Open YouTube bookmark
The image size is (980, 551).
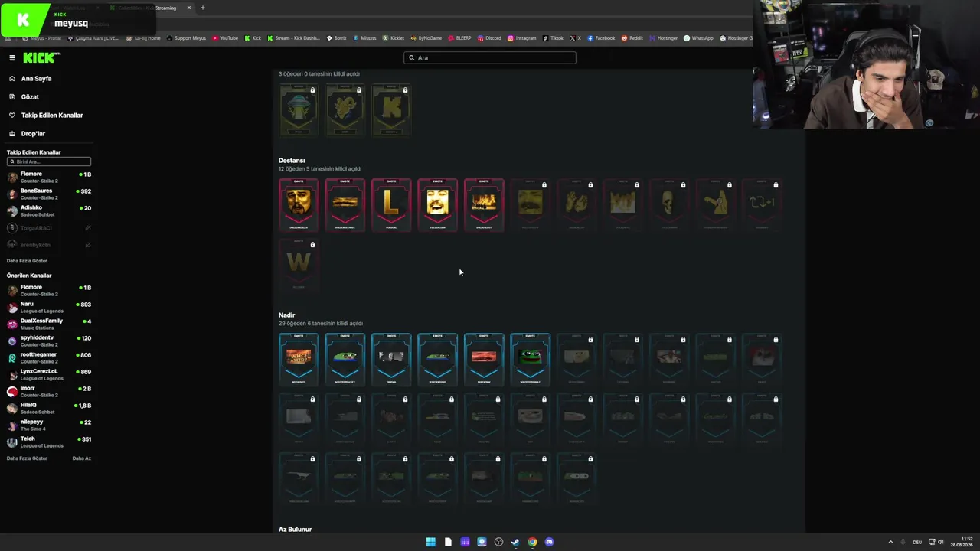(x=225, y=38)
